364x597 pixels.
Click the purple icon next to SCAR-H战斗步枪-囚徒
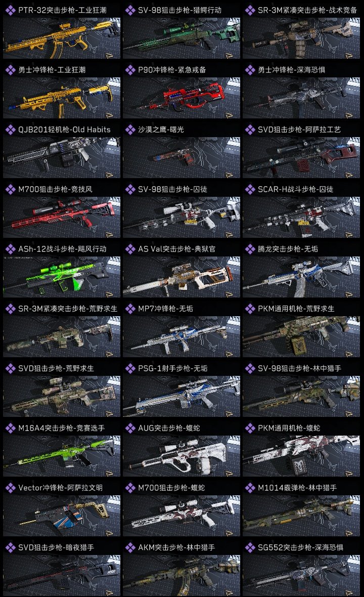tap(250, 189)
